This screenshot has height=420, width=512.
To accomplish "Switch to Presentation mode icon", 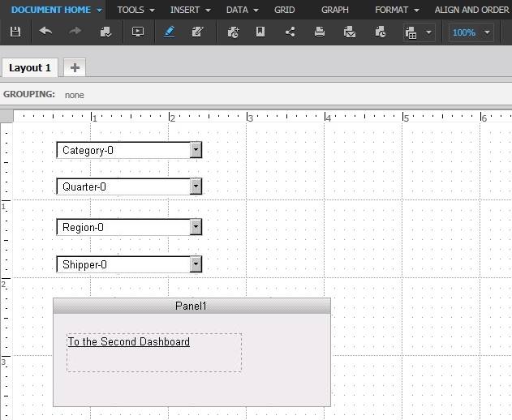I will coord(138,32).
